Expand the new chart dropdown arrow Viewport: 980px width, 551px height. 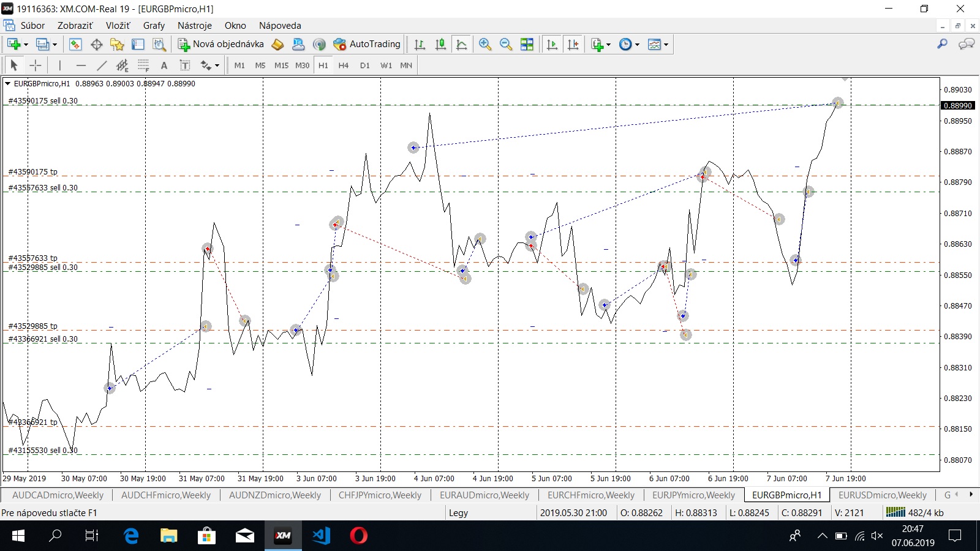[26, 44]
